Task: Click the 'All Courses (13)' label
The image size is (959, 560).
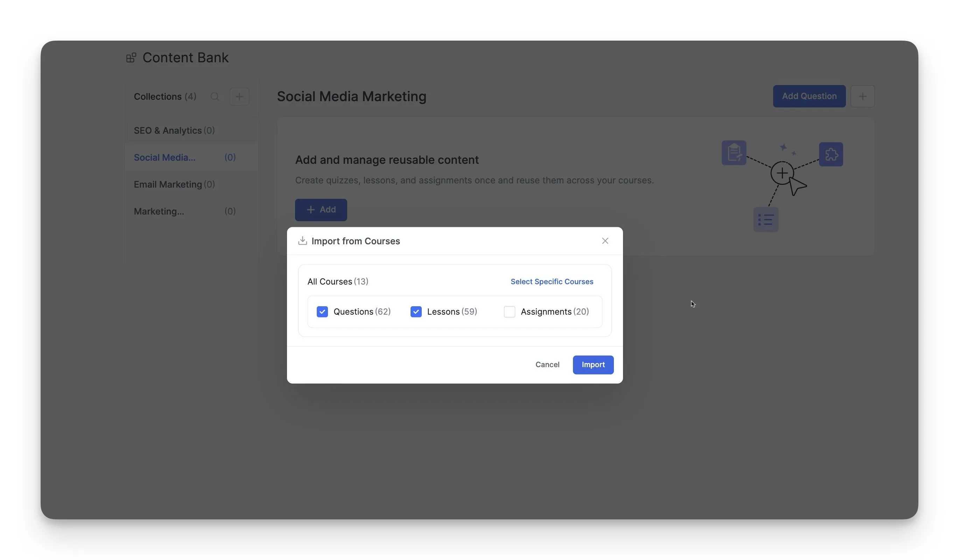Action: [x=337, y=281]
